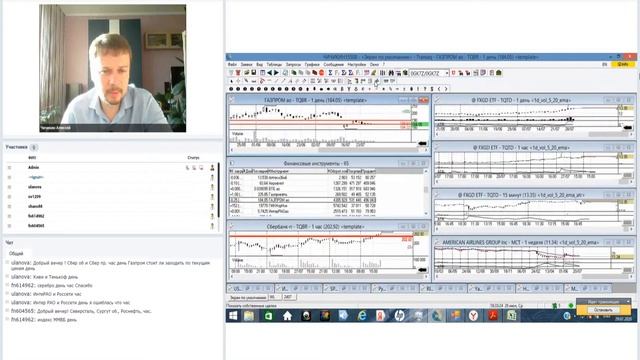This screenshot has width=640, height=360.
Task: Click the person icon next to Admin
Action: [212, 167]
